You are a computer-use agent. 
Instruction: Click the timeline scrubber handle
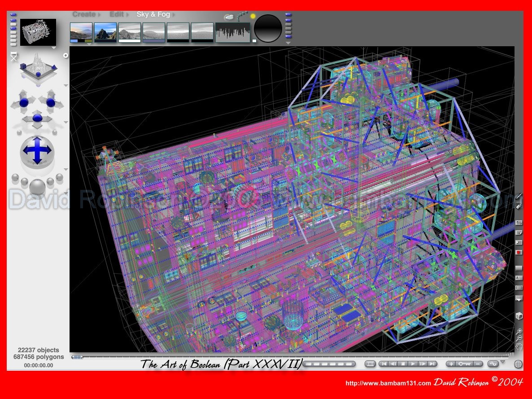77,357
